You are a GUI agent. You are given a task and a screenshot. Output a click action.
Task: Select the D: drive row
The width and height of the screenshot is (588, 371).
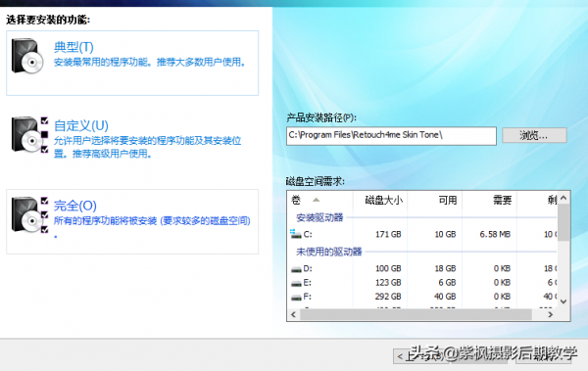[x=422, y=268]
